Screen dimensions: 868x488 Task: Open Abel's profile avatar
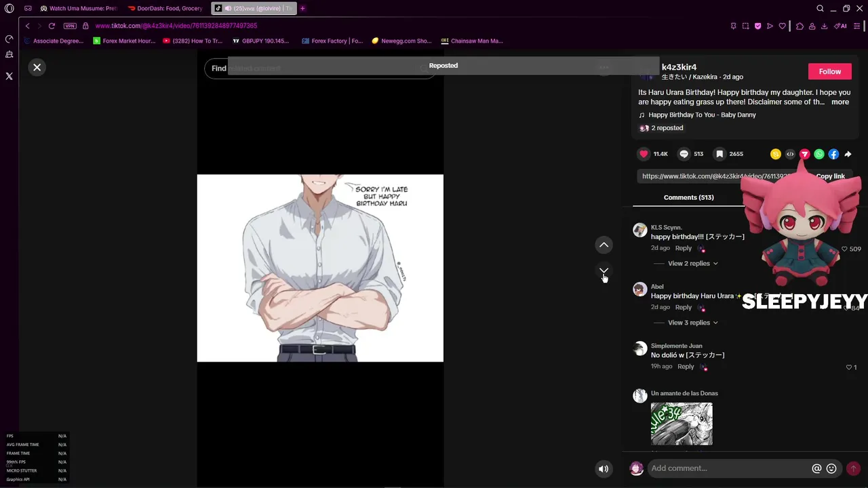639,289
